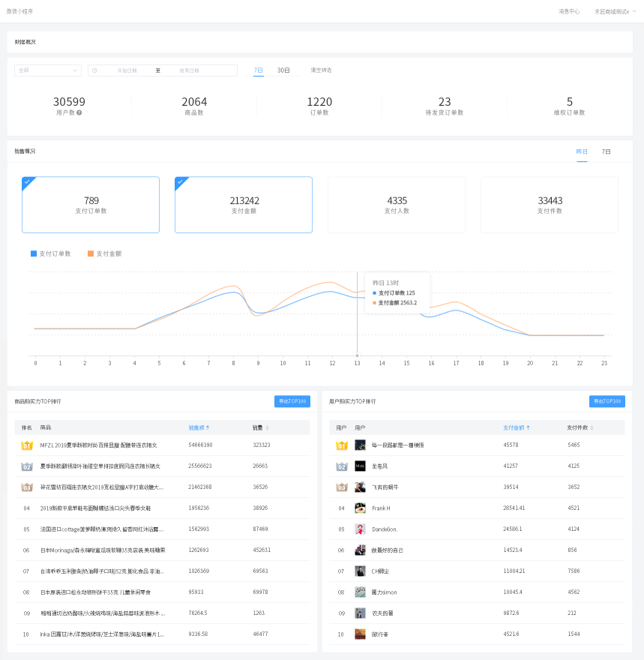Click payment amount 28541.41
Screen dimensions: 644x660
tap(514, 508)
